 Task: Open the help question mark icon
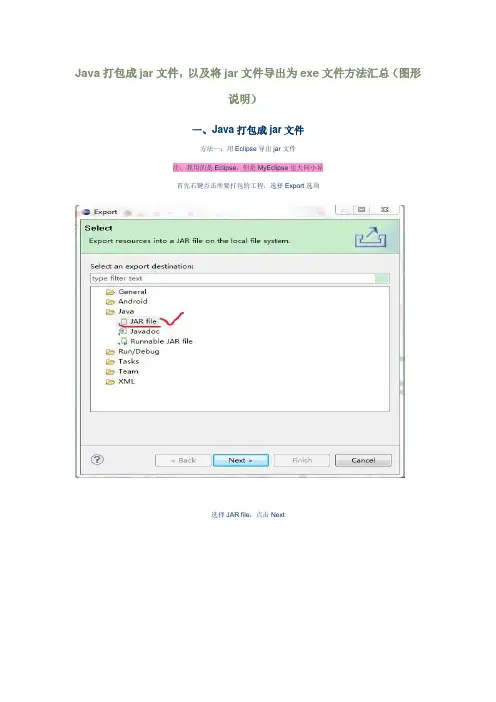[97, 460]
